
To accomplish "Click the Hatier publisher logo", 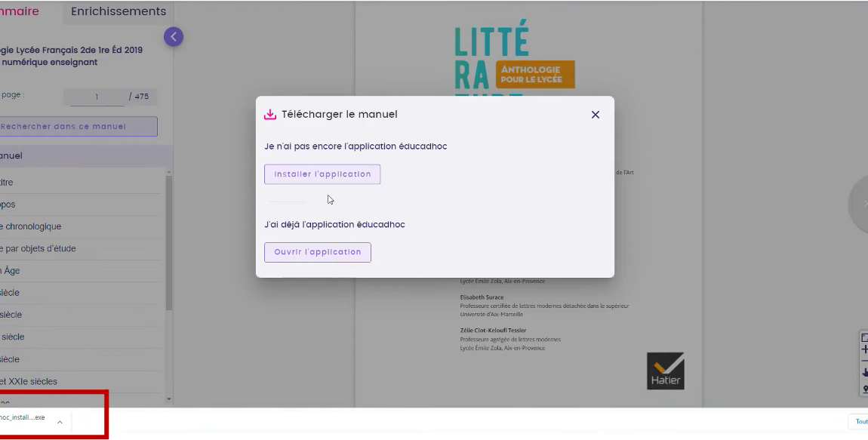I will click(665, 371).
